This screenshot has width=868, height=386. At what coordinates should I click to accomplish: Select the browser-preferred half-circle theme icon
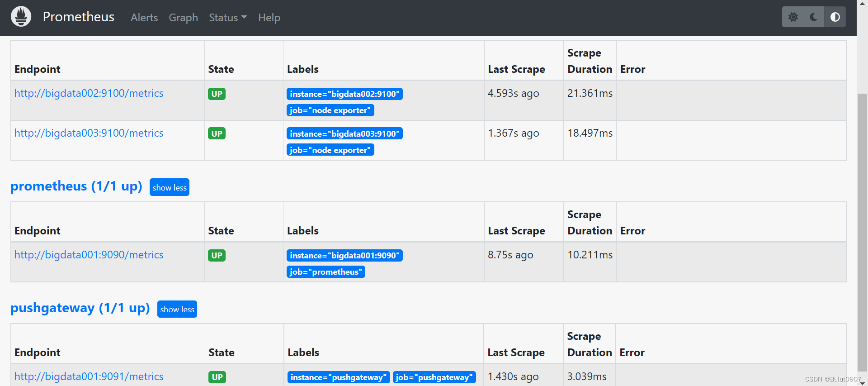point(835,17)
